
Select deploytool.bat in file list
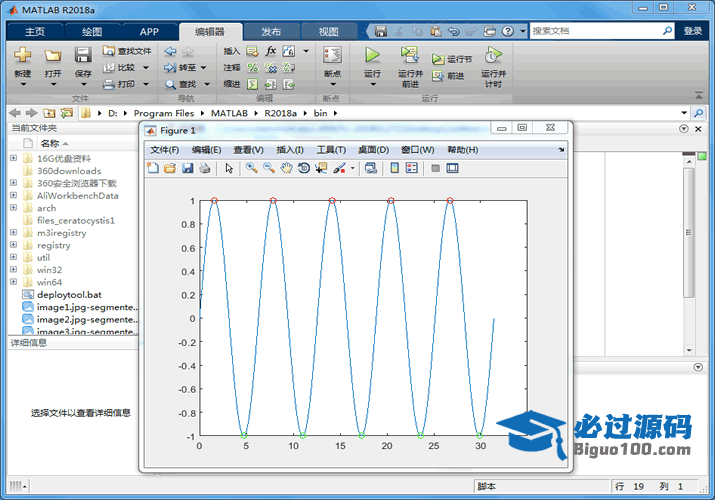(x=69, y=294)
